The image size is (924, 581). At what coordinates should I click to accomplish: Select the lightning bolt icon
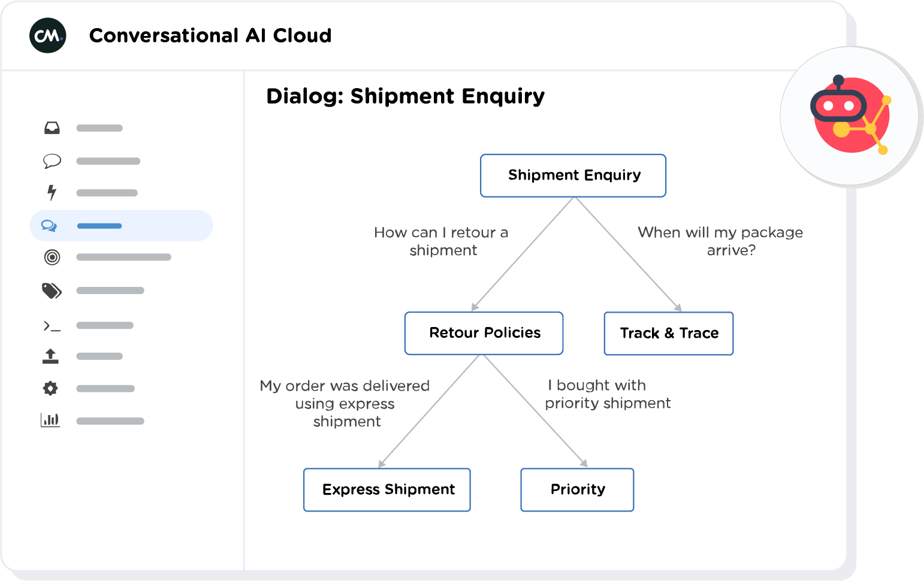coord(52,192)
